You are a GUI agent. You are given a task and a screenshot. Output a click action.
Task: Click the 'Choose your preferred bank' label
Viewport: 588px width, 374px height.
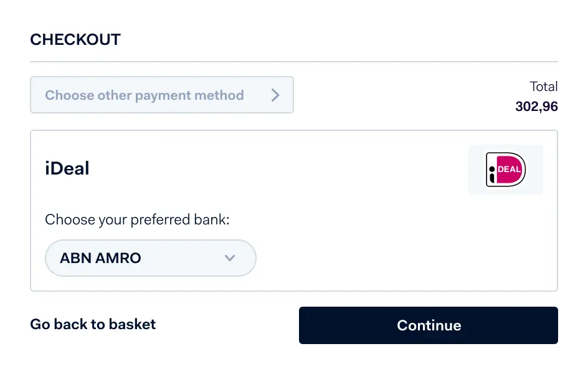tap(138, 219)
